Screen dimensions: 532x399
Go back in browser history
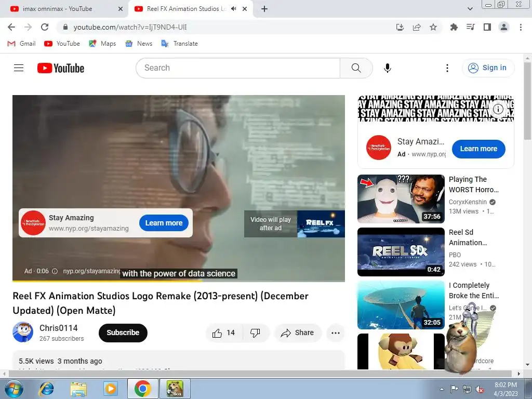click(x=11, y=27)
